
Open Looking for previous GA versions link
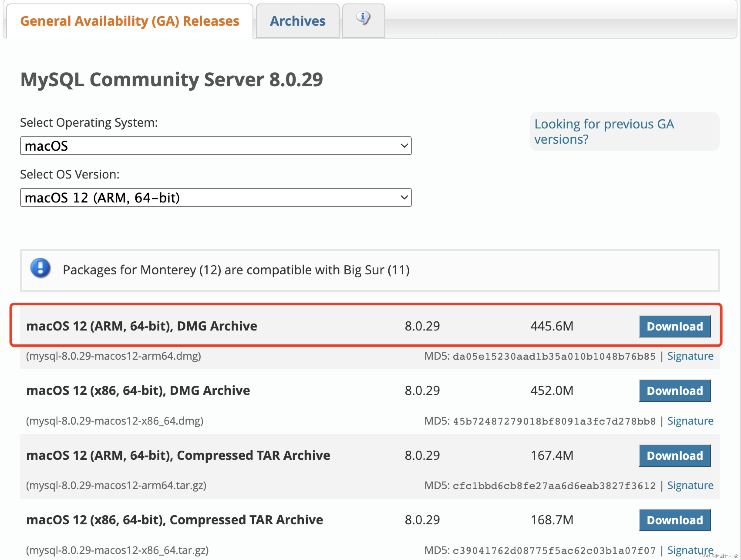[604, 131]
